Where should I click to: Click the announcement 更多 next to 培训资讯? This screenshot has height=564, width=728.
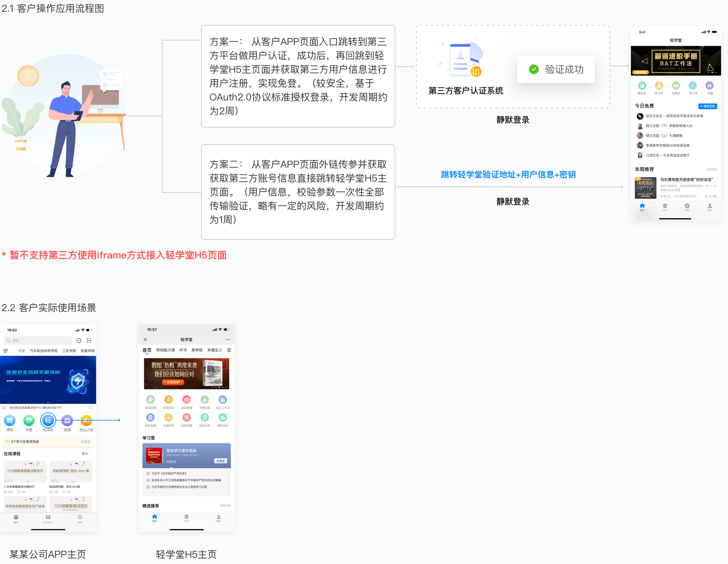(90, 408)
